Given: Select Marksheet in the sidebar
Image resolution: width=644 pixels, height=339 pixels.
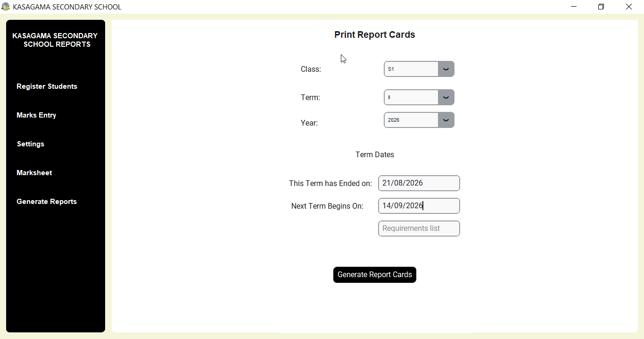Looking at the screenshot, I should [34, 173].
